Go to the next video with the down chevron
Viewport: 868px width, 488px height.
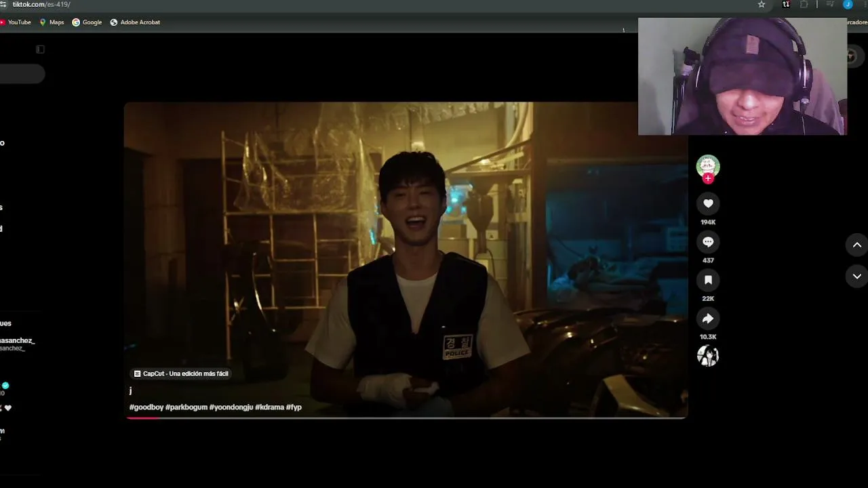[857, 276]
